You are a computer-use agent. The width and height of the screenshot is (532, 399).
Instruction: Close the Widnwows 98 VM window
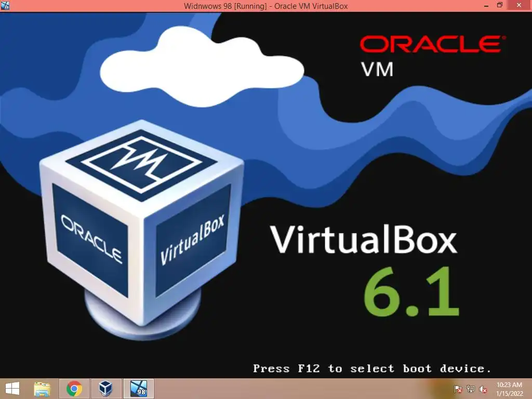(519, 5)
